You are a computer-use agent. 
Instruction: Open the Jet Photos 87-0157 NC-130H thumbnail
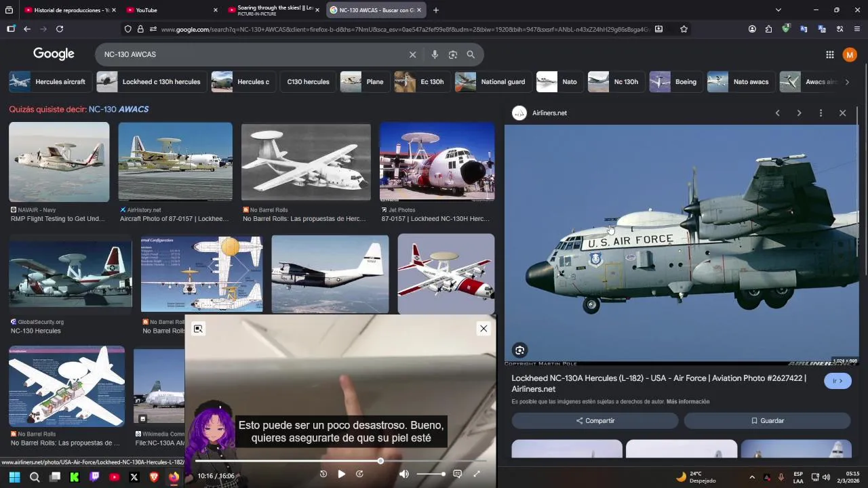pos(437,162)
